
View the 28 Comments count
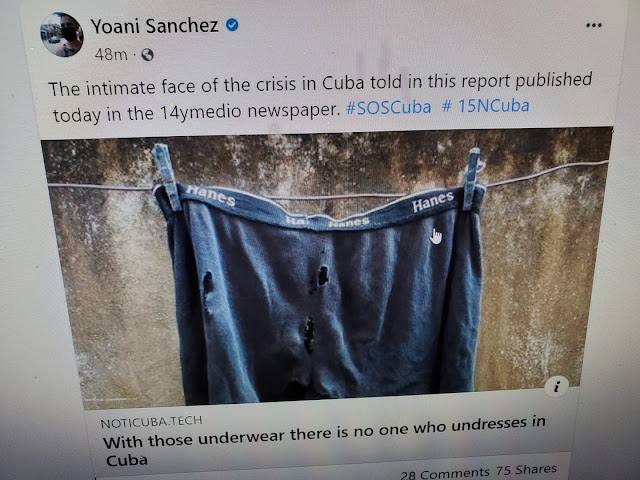coord(444,474)
